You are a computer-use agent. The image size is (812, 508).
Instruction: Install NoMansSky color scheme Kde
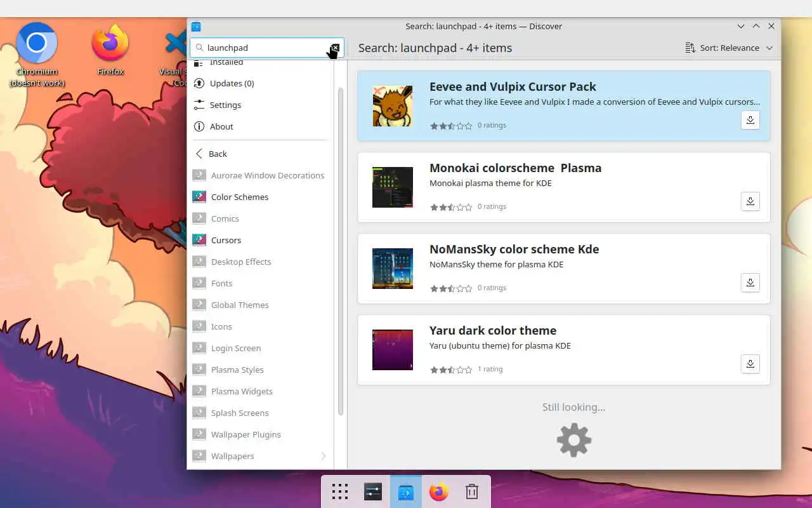click(750, 283)
